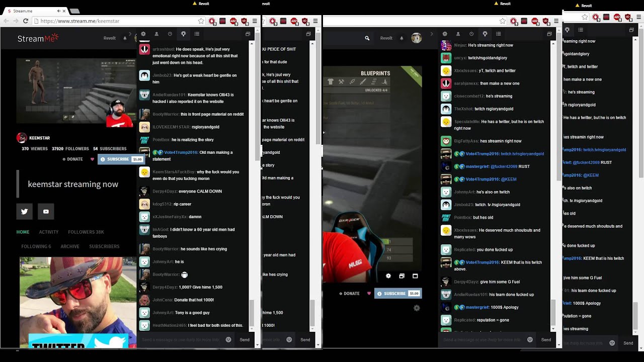Open the new tab button
The height and width of the screenshot is (362, 644).
point(75,11)
